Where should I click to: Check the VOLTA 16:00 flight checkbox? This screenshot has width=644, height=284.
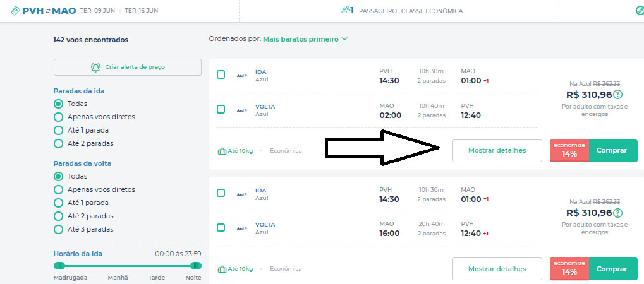pos(221,227)
